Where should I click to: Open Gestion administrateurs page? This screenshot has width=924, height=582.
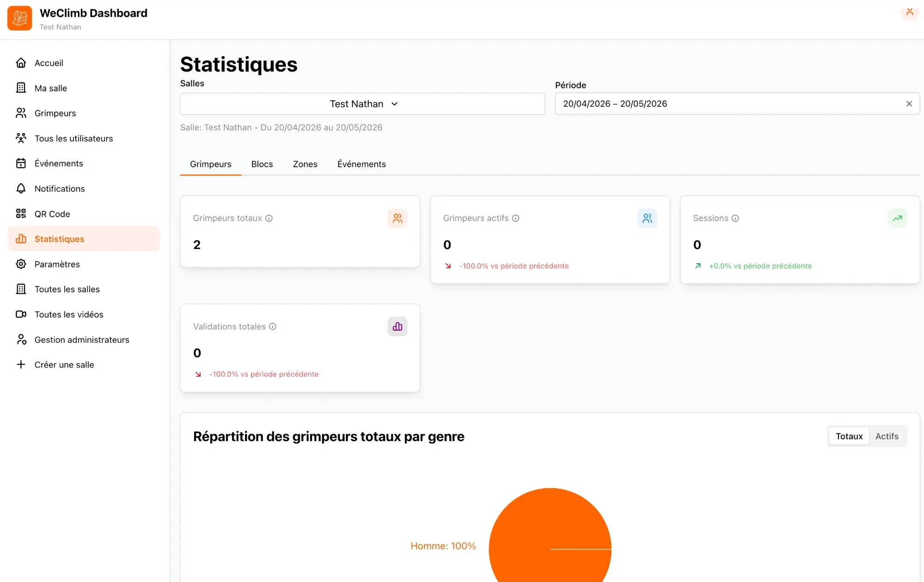pyautogui.click(x=83, y=339)
